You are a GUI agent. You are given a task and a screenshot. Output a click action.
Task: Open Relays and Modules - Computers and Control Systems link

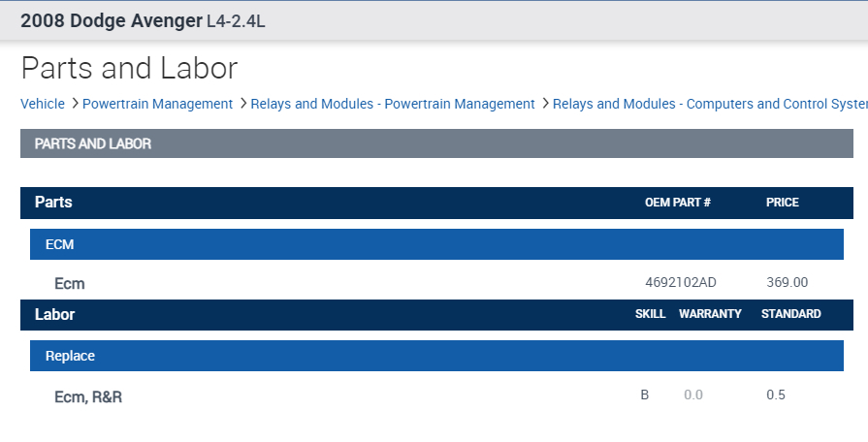(708, 104)
